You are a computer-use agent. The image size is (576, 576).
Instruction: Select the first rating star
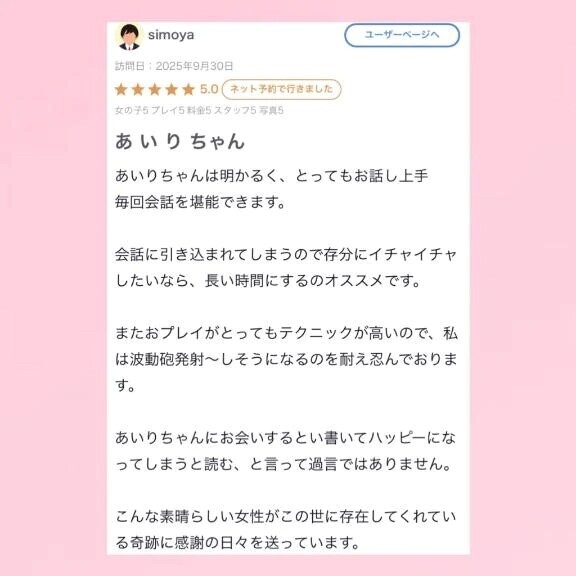point(121,89)
